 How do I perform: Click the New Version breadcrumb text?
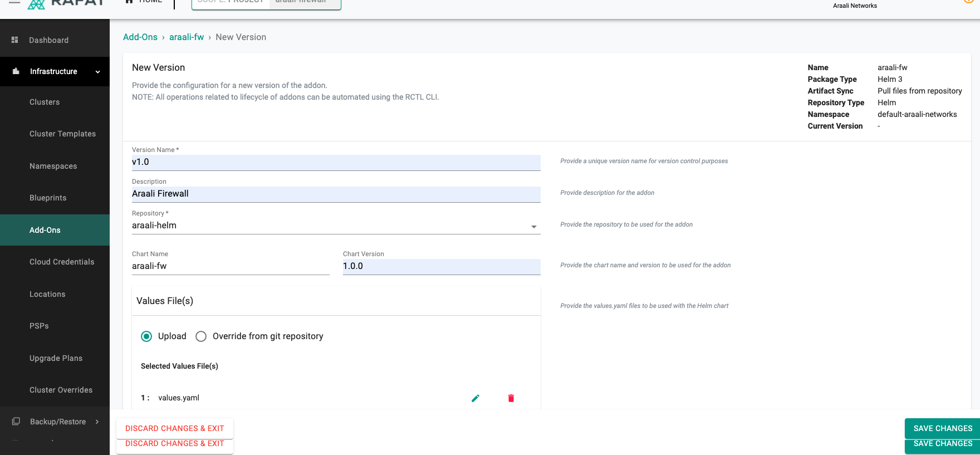(x=241, y=37)
